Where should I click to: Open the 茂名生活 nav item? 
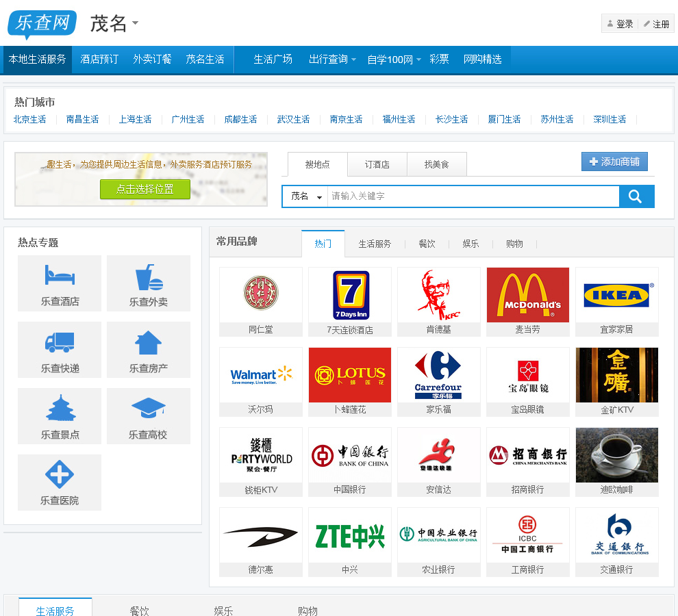coord(205,60)
